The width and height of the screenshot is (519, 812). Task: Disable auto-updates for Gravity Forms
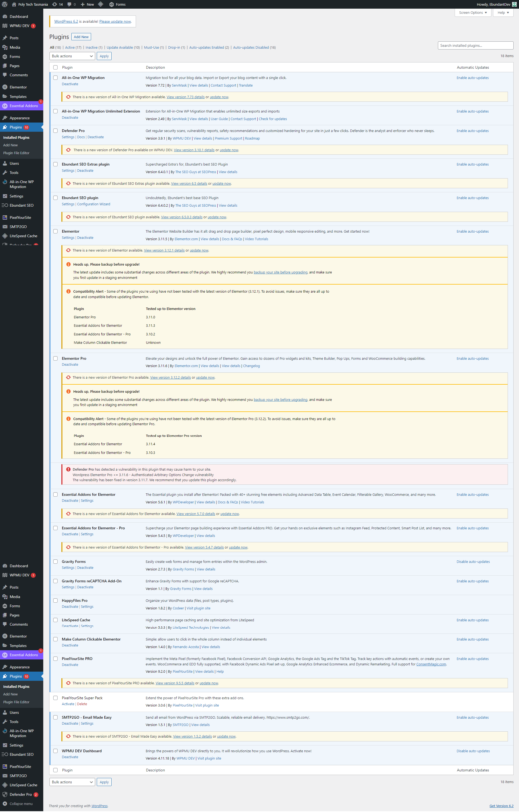[x=473, y=562]
